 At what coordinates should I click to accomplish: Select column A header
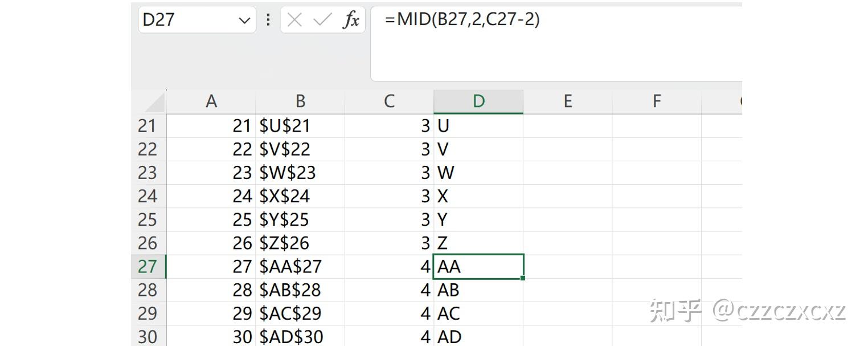pyautogui.click(x=211, y=101)
